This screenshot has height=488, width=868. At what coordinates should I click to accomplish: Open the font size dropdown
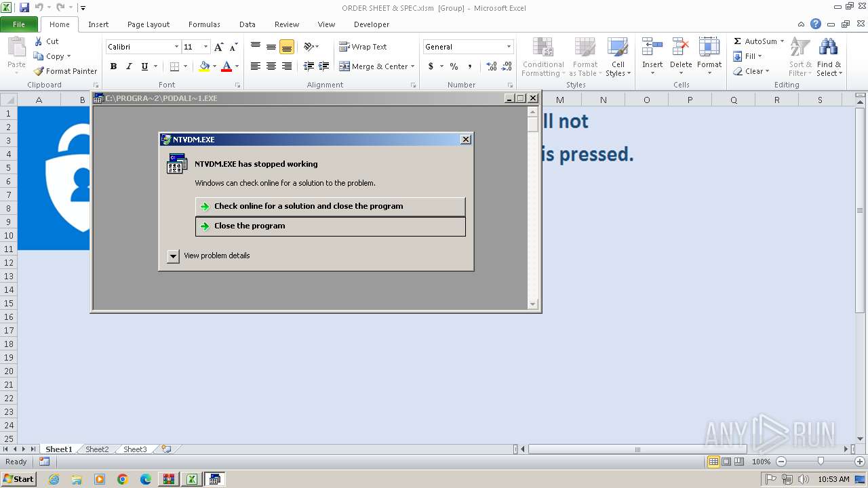pyautogui.click(x=206, y=47)
